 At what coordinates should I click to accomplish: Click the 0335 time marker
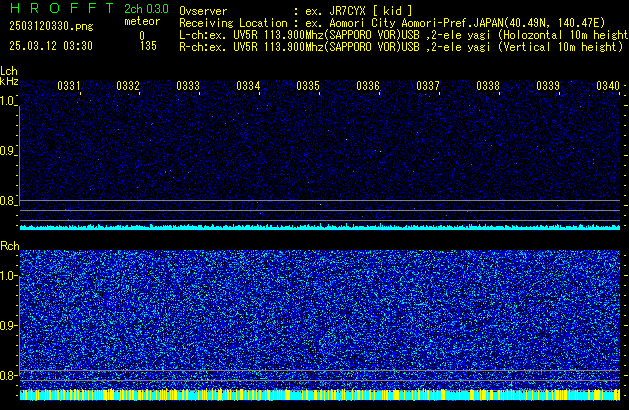coord(308,86)
